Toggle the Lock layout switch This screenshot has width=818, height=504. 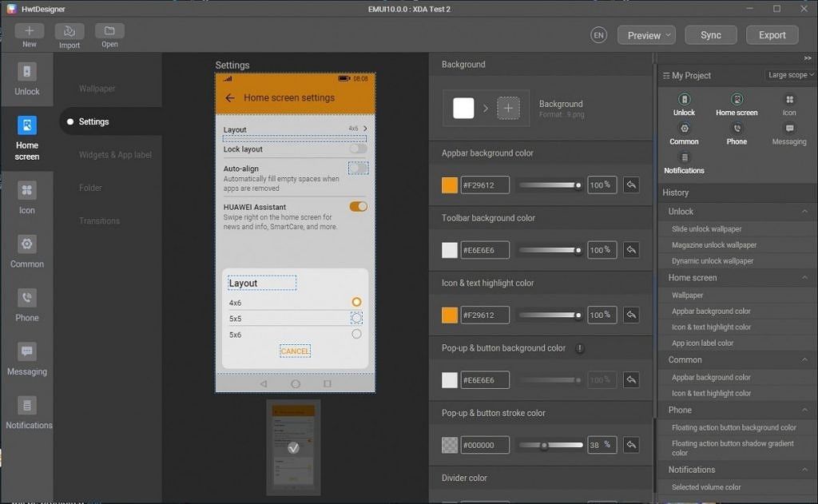[x=359, y=149]
